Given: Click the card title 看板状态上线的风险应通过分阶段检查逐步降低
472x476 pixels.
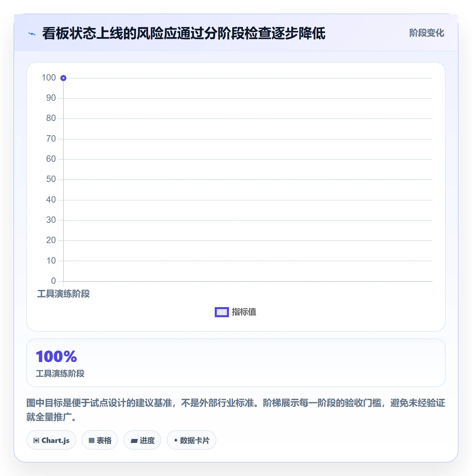Looking at the screenshot, I should point(184,33).
